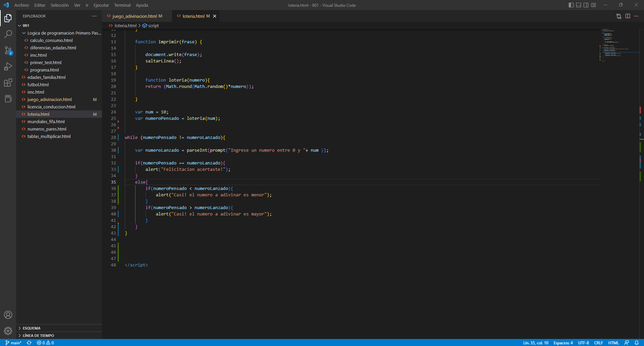Close the loteria.html tab

point(215,16)
